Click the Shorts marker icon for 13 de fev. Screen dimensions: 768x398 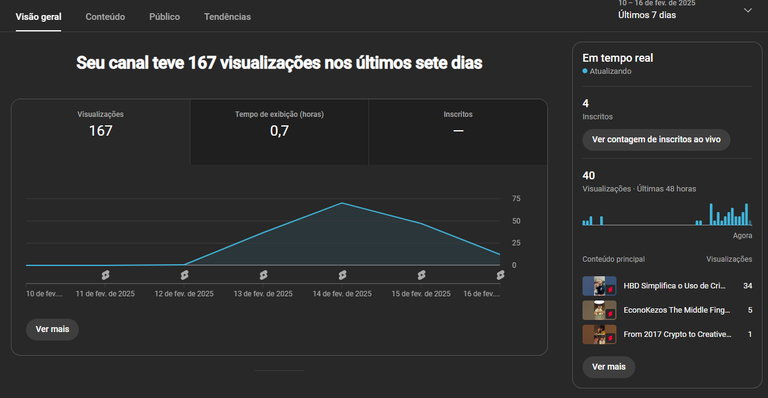tap(264, 275)
